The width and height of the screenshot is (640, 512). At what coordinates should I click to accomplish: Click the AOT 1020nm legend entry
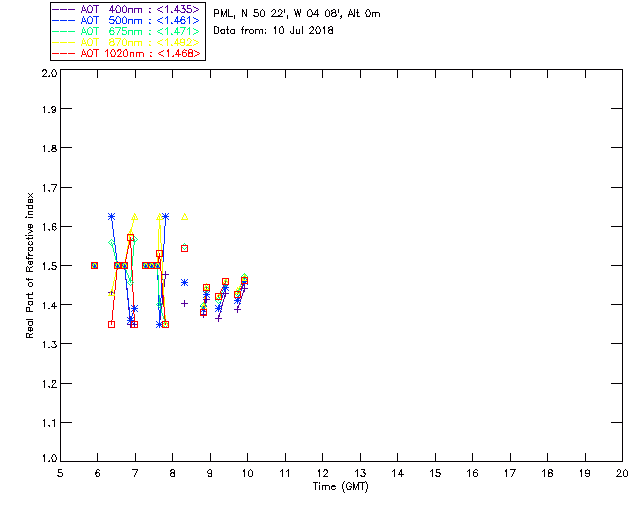click(x=126, y=53)
